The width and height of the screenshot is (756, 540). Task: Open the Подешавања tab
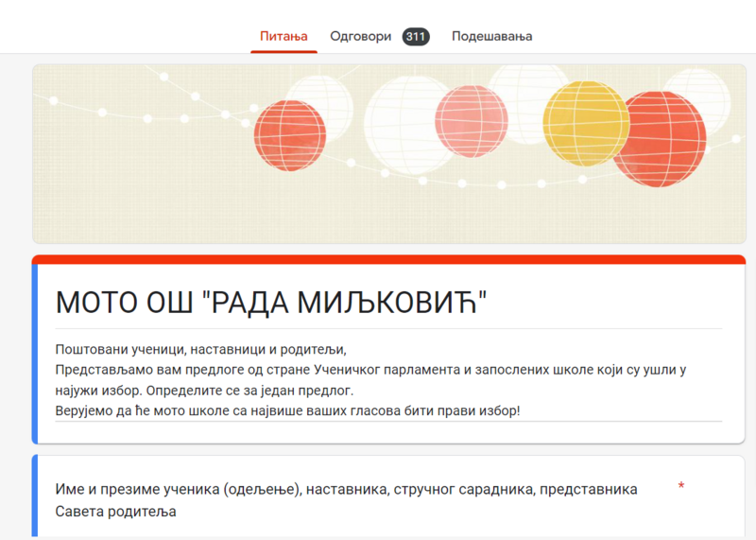point(491,36)
